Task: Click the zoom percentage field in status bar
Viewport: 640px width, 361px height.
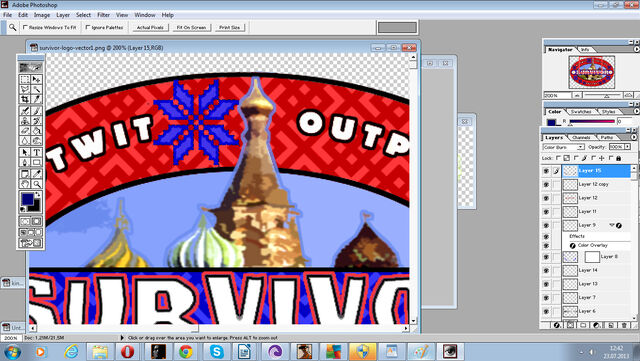Action: coord(11,338)
